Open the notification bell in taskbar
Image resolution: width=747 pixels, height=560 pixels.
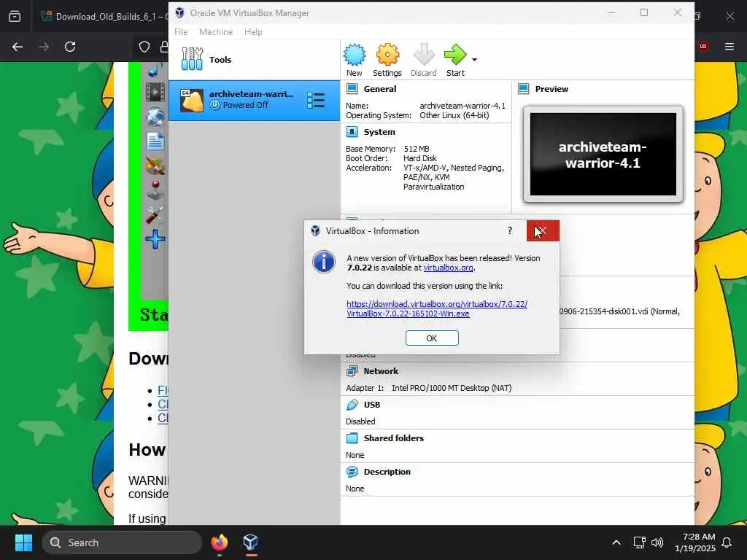pyautogui.click(x=727, y=542)
